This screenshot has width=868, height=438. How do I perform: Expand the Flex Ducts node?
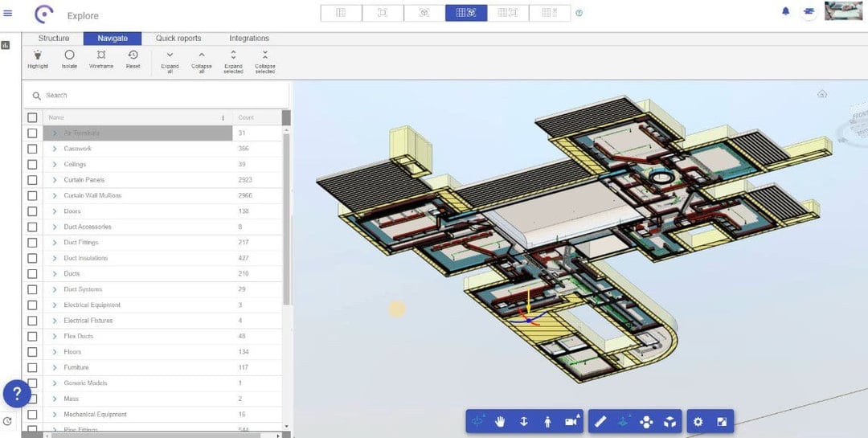click(x=55, y=336)
